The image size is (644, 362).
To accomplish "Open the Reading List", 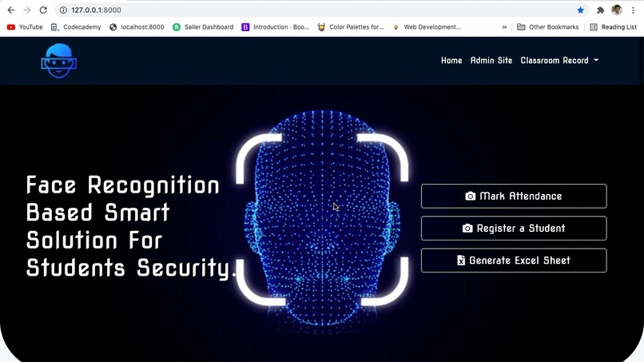I will point(613,27).
